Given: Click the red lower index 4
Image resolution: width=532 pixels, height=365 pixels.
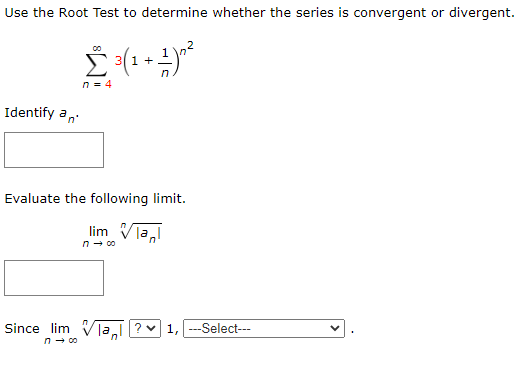Looking at the screenshot, I should pyautogui.click(x=108, y=84).
